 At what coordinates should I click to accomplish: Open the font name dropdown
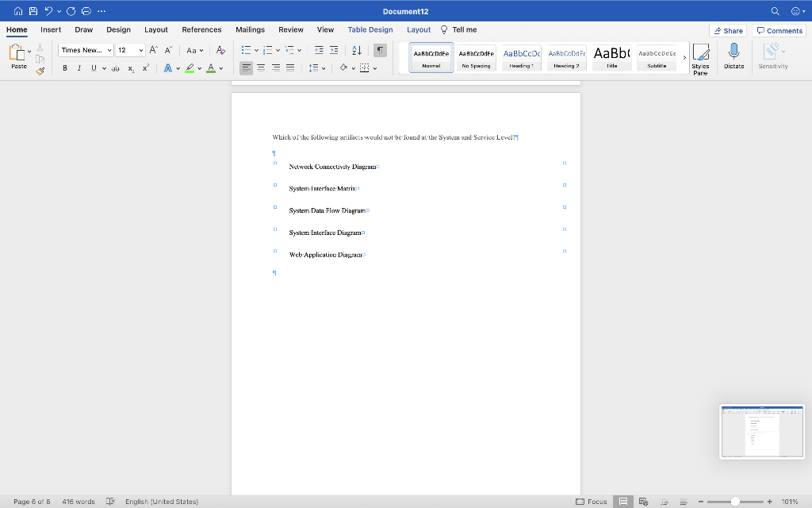click(x=109, y=49)
